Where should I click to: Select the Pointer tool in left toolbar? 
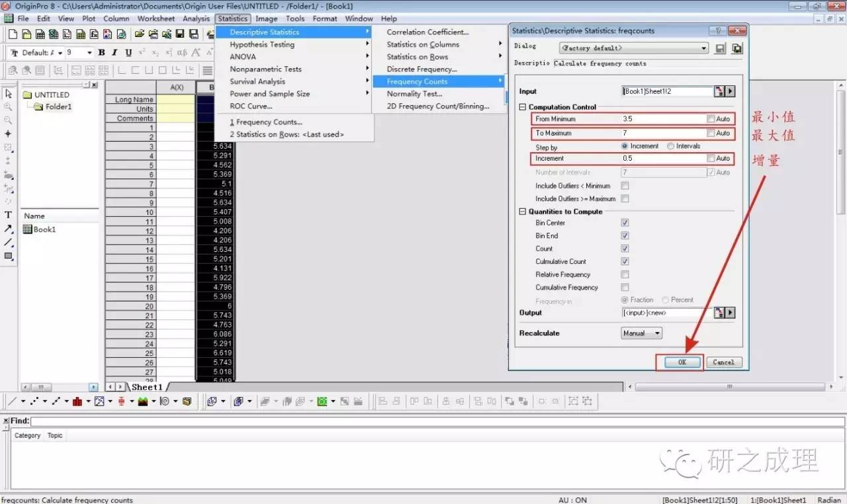9,94
